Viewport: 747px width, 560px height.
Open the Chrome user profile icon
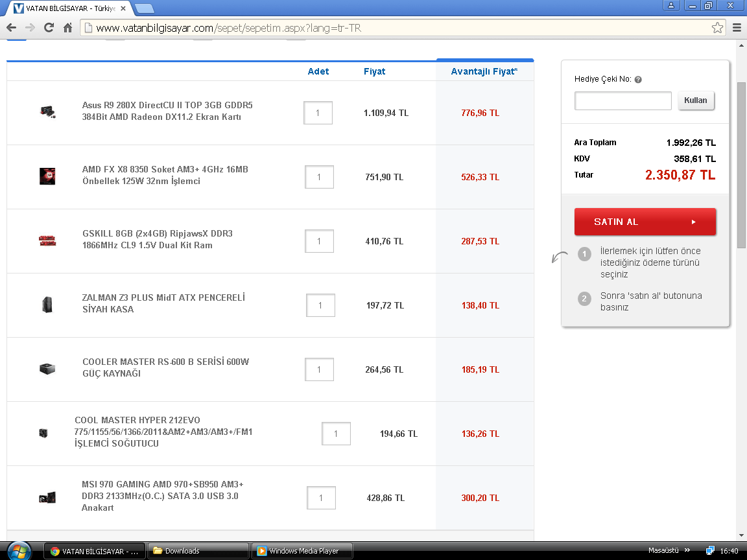[x=670, y=5]
